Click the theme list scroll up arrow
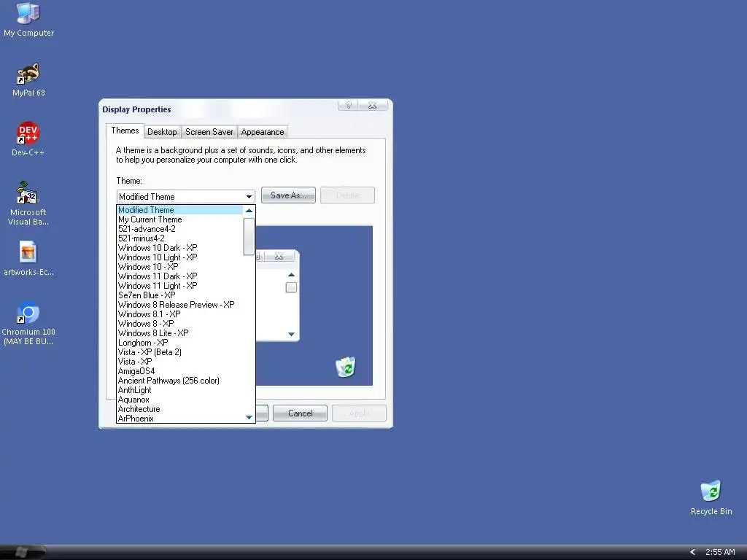Screen dimensions: 747x560 point(249,211)
